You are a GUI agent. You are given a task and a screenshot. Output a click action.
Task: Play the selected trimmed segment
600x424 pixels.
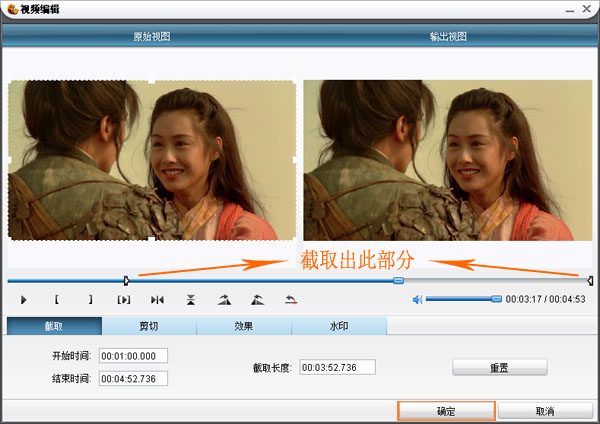tap(124, 300)
